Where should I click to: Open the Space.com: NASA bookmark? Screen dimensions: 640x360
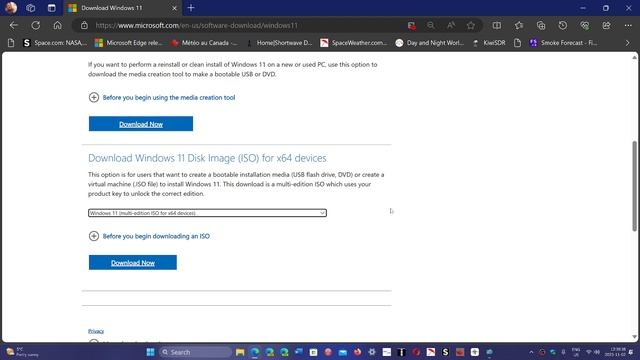(x=55, y=42)
